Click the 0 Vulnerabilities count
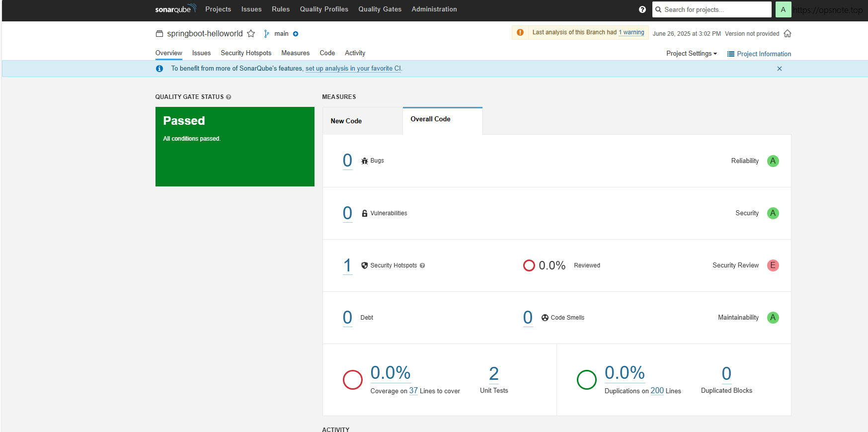 point(347,213)
